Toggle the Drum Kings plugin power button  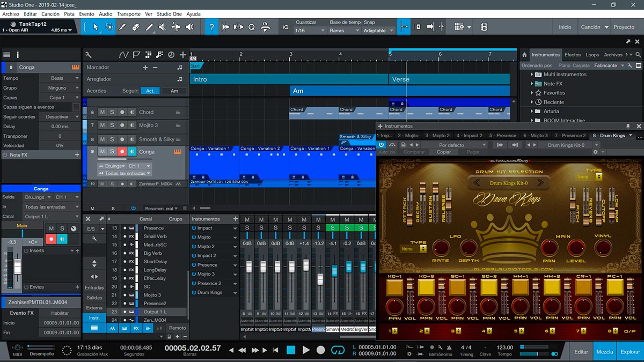[382, 145]
